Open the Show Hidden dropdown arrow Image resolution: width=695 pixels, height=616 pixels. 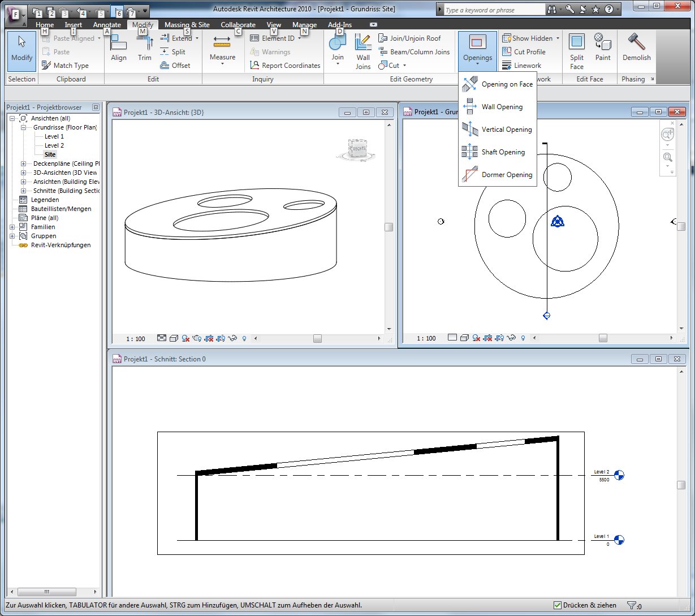click(558, 38)
